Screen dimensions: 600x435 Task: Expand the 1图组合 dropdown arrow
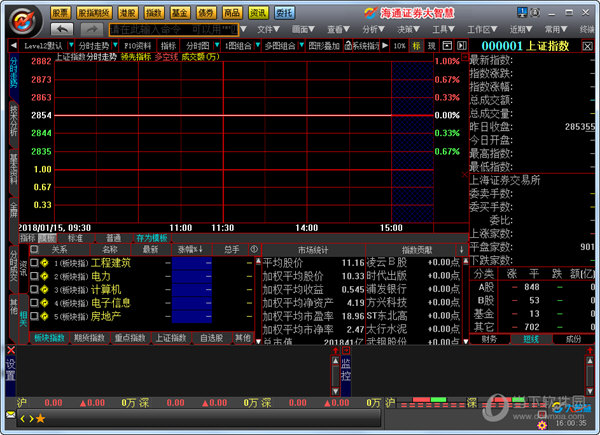pos(258,46)
